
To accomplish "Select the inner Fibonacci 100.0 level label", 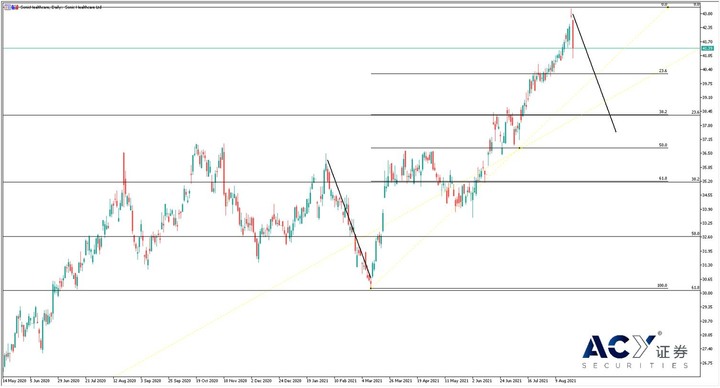I will point(662,286).
